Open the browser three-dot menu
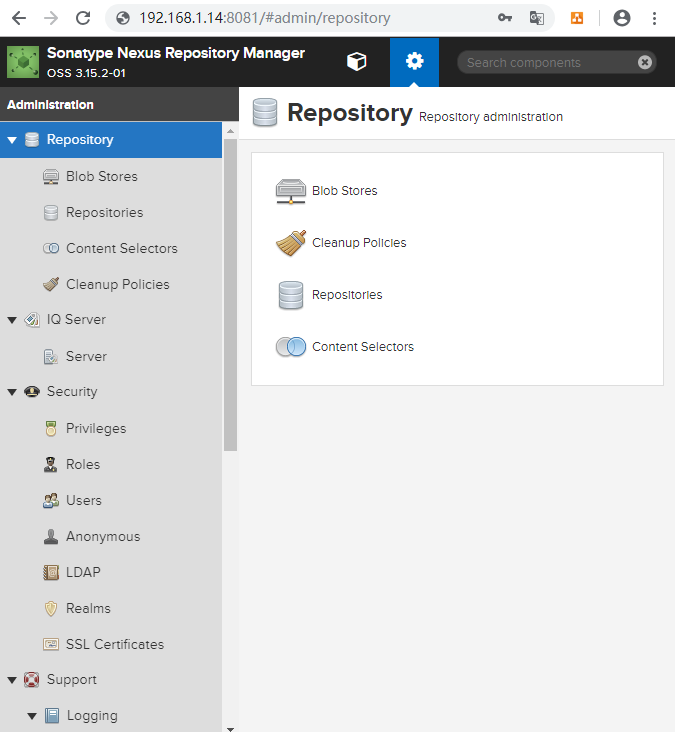Screen dimensions: 675x732 click(x=654, y=18)
